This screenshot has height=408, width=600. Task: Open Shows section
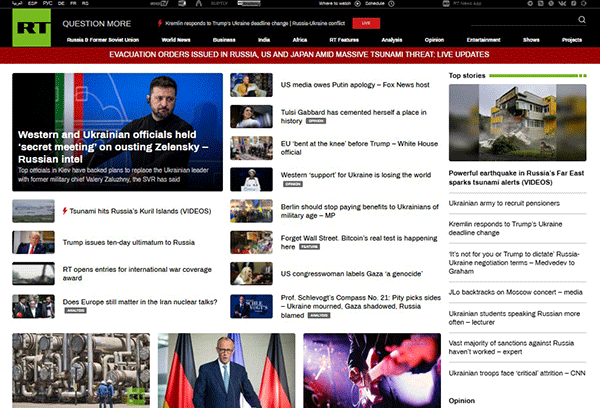tap(531, 40)
